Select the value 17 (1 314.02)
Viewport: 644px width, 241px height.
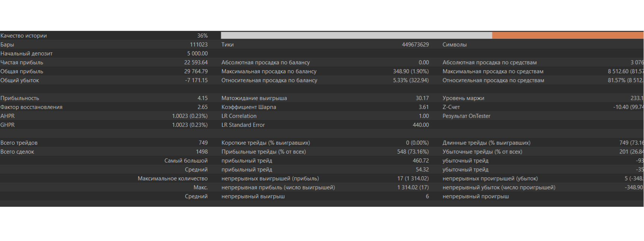coord(413,179)
